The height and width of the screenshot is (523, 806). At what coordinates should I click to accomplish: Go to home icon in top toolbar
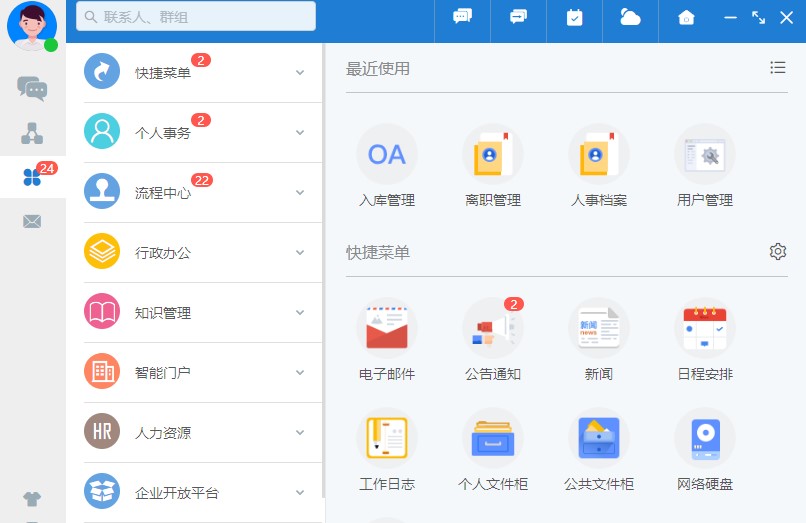[686, 17]
